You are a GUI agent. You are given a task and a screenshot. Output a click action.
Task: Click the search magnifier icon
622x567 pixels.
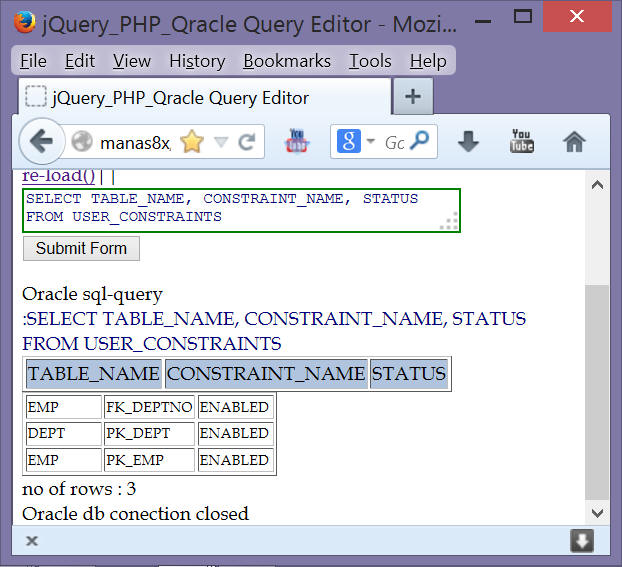pyautogui.click(x=419, y=140)
